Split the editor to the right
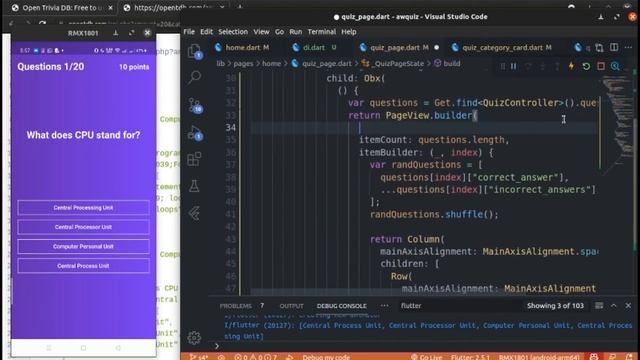 click(614, 47)
